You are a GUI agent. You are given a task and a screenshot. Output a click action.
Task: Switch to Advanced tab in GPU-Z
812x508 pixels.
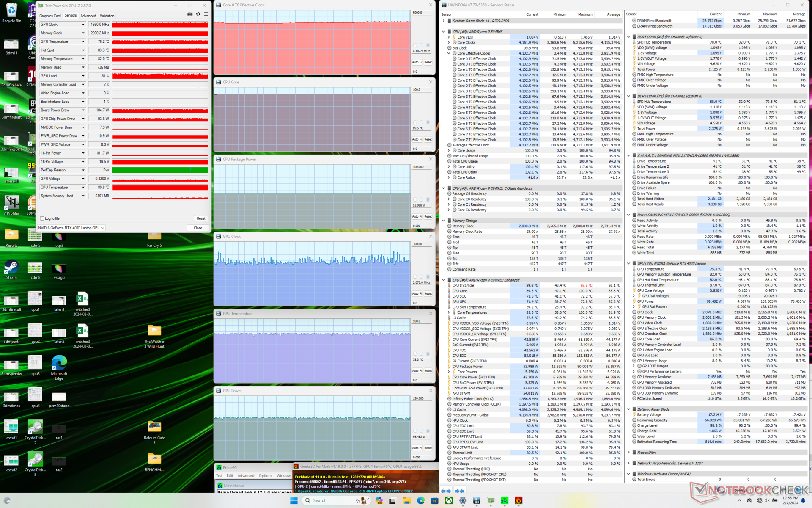pos(88,16)
